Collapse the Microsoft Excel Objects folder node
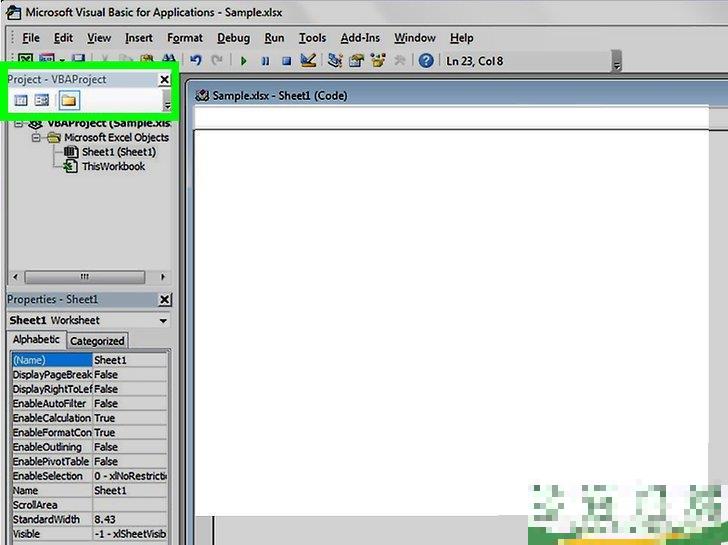The width and height of the screenshot is (728, 545). 37,138
